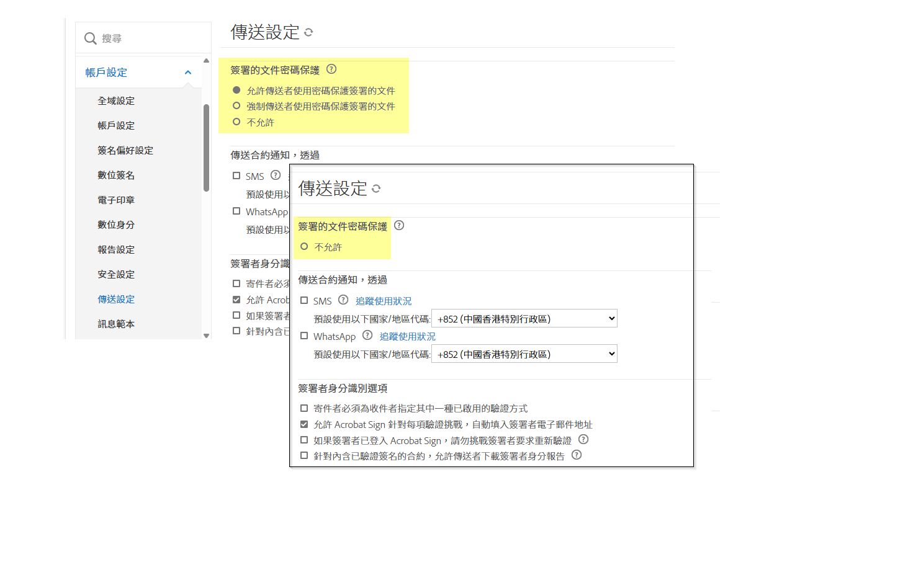Toggle SMS checkbox in front panel
This screenshot has height=588, width=921.
[x=304, y=301]
